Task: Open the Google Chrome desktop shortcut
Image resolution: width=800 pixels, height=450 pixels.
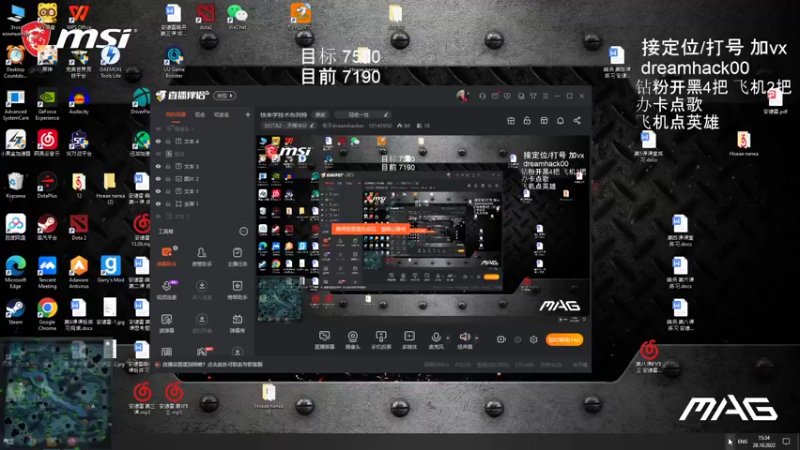Action: 47,313
